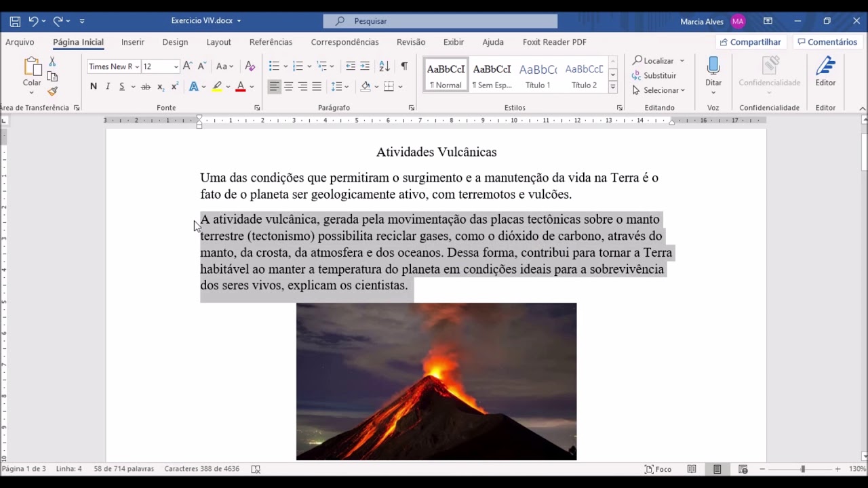Apply subscript formatting

point(161,87)
